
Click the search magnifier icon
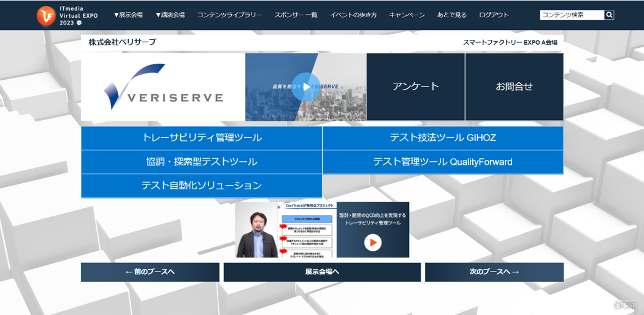(x=609, y=15)
